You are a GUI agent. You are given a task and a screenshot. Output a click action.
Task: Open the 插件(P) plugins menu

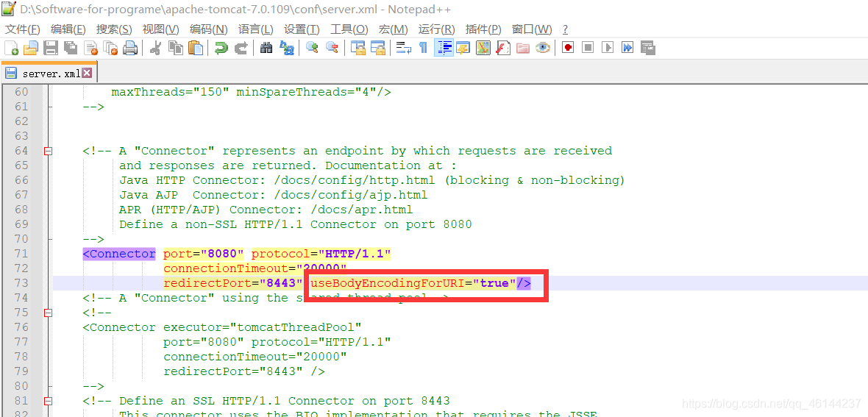point(483,29)
